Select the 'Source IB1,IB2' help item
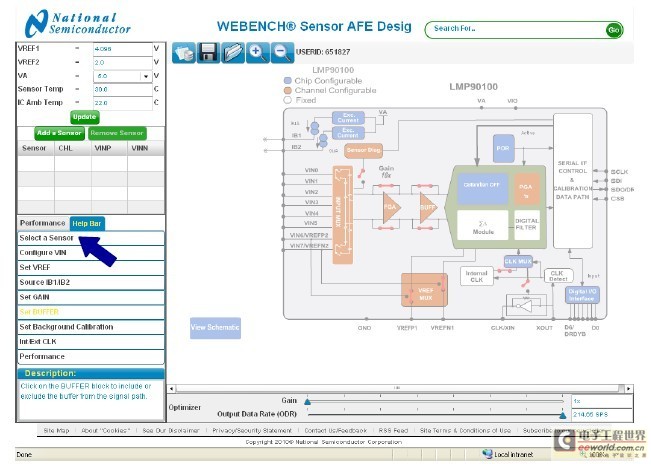Screen dimensions: 651x464 91,283
